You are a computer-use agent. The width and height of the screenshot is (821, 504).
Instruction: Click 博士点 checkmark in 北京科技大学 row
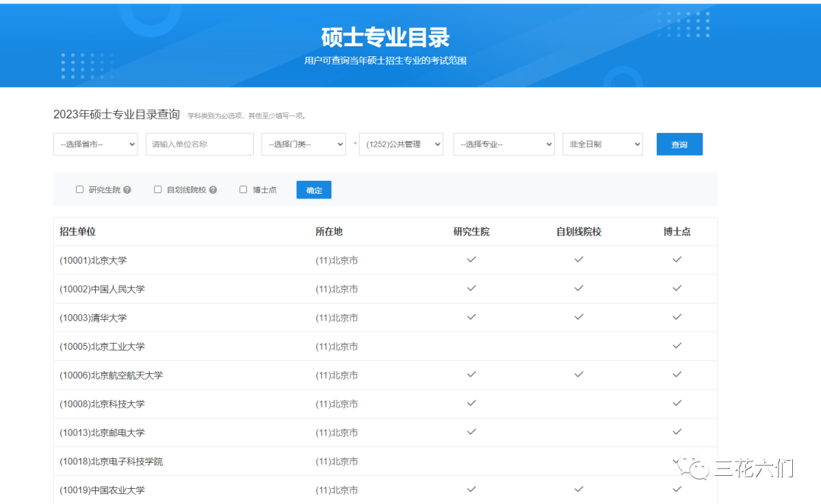(677, 404)
